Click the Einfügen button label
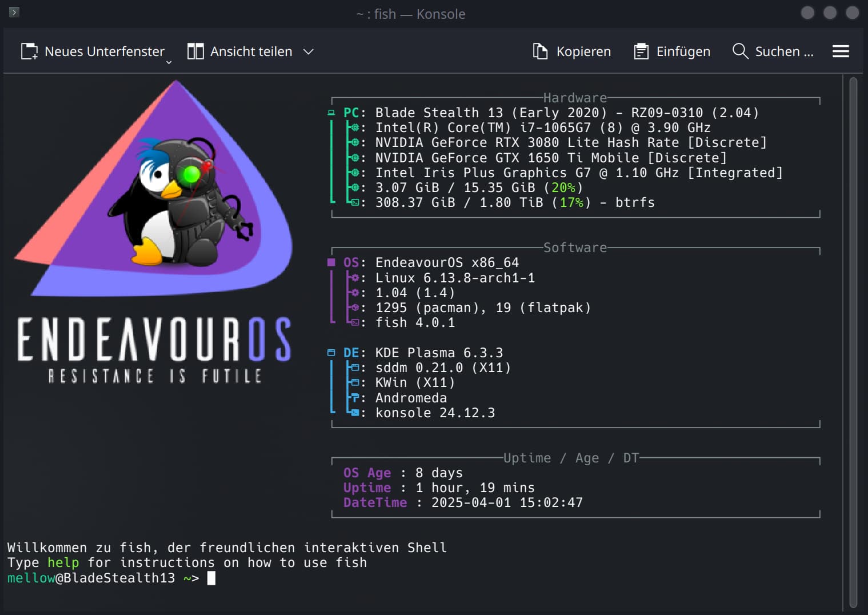868x615 pixels. click(683, 51)
